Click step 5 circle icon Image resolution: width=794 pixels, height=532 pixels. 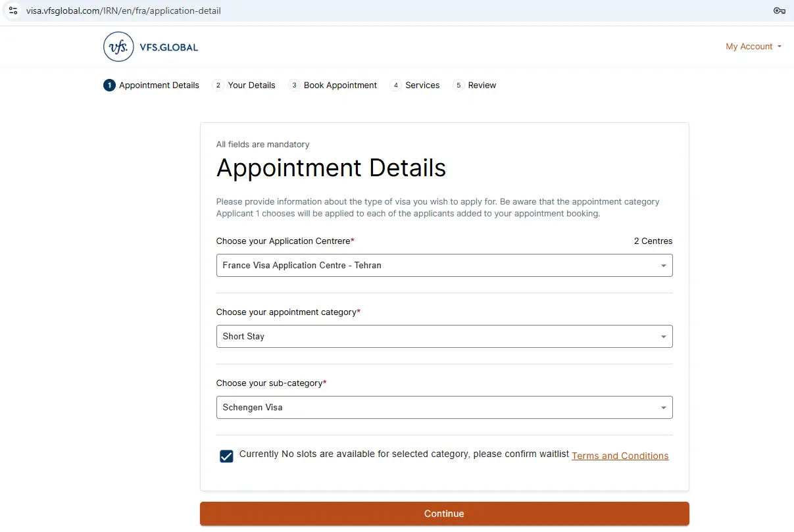pyautogui.click(x=459, y=85)
